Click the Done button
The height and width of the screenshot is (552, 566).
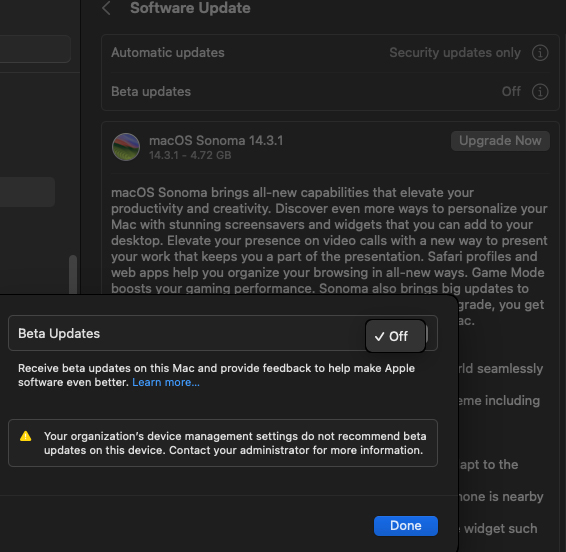click(406, 526)
